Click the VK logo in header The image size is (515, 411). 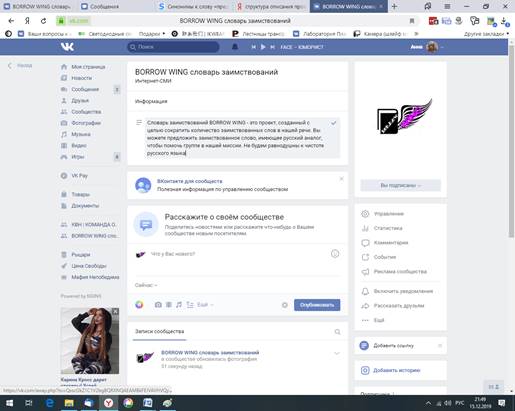67,47
